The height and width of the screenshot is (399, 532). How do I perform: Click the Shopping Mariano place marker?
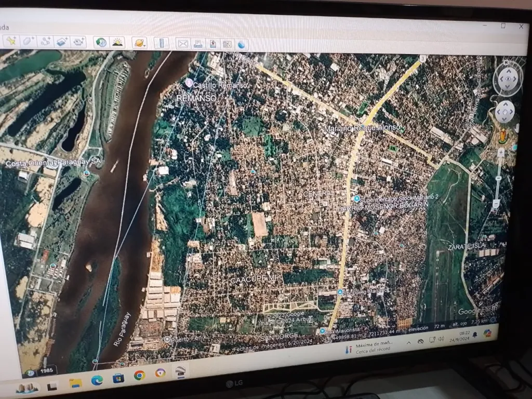coord(340,292)
